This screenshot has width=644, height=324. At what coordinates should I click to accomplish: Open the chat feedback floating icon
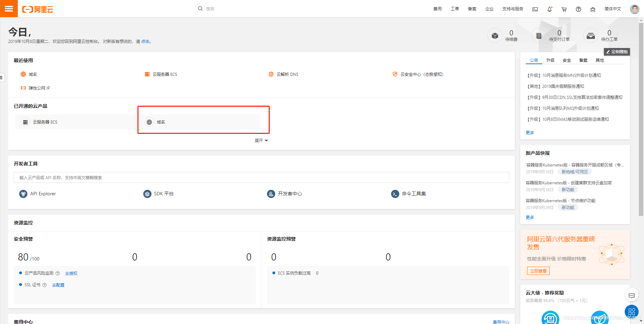click(x=632, y=296)
